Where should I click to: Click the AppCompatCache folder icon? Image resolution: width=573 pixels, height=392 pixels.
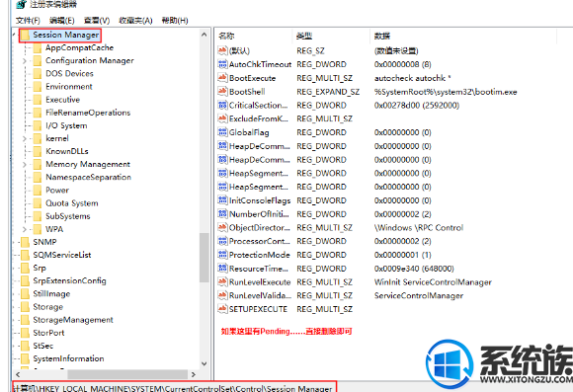point(38,47)
